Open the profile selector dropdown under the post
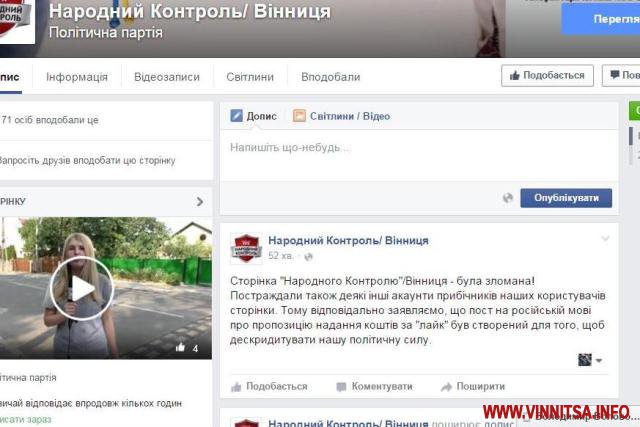The width and height of the screenshot is (640, 427). (x=590, y=360)
